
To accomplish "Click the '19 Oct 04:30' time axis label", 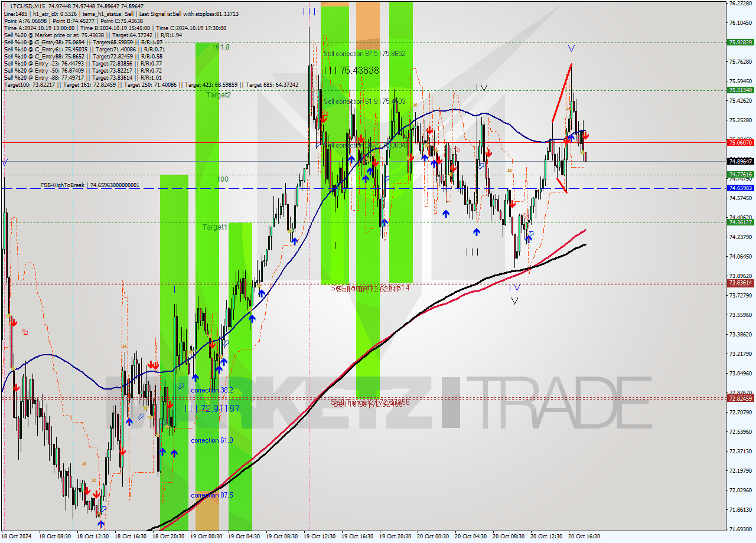I will [x=243, y=537].
